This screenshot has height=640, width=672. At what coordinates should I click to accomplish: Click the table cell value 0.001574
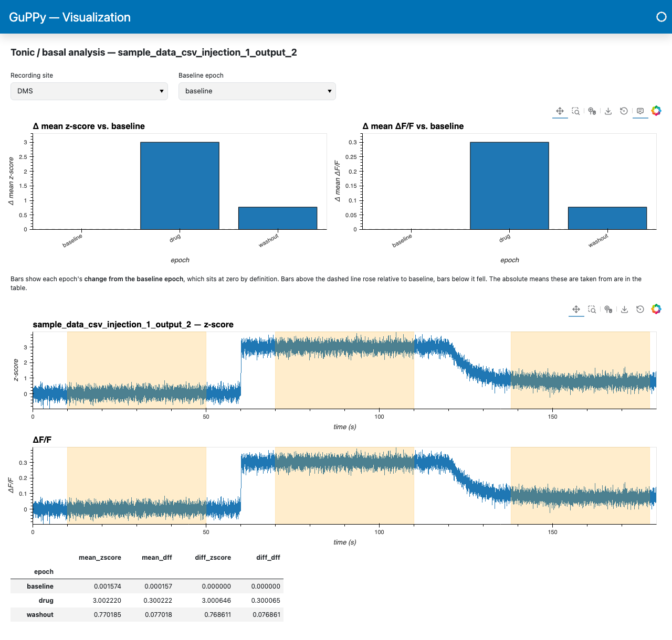click(108, 586)
